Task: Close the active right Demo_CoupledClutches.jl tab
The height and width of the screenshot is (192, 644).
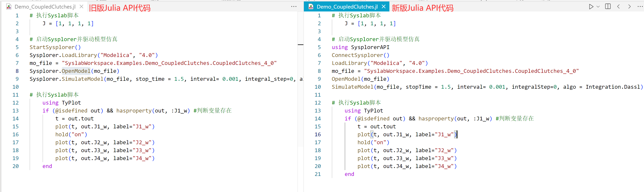Action: (x=384, y=6)
